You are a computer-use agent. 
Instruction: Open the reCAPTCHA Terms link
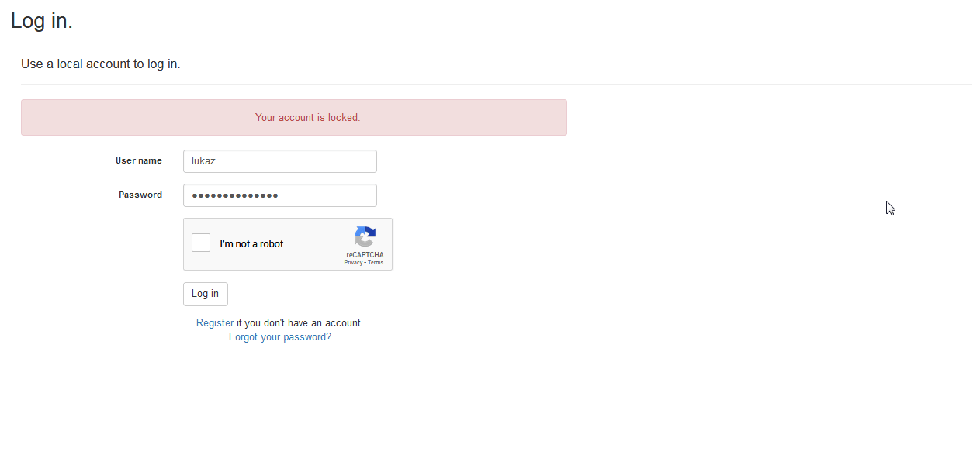point(376,263)
